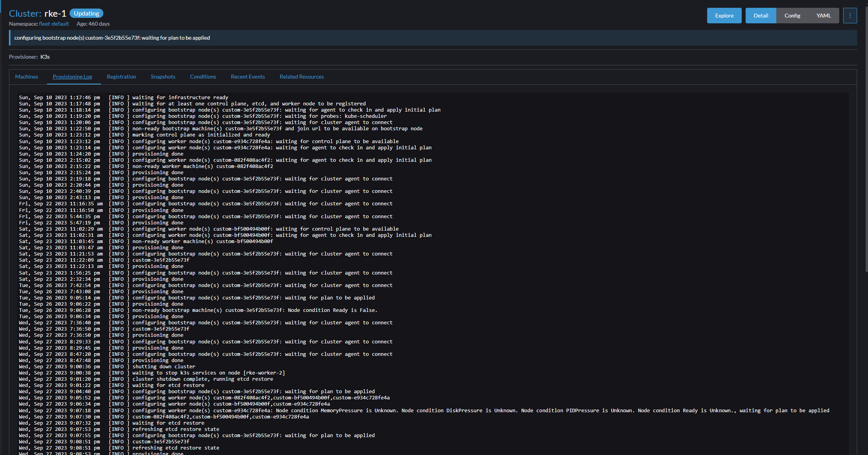This screenshot has width=868, height=455.
Task: Click the Updating status badge
Action: [x=86, y=14]
